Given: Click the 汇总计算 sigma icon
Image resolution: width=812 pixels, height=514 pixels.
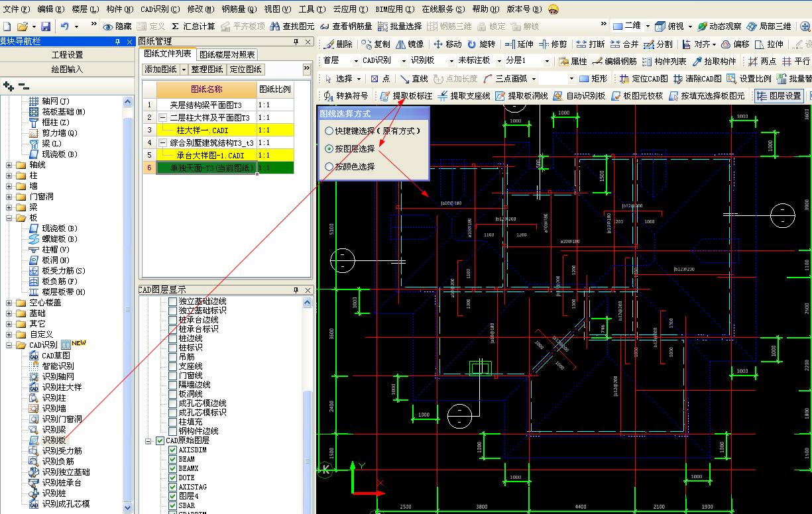Looking at the screenshot, I should tap(175, 26).
